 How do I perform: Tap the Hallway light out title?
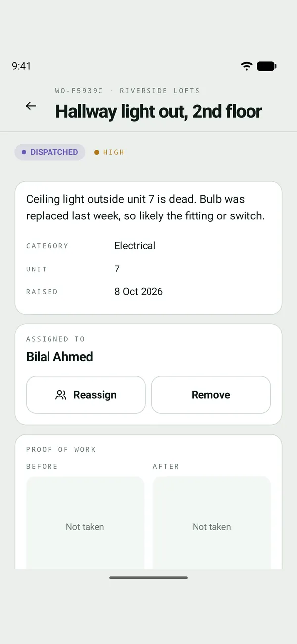click(159, 111)
